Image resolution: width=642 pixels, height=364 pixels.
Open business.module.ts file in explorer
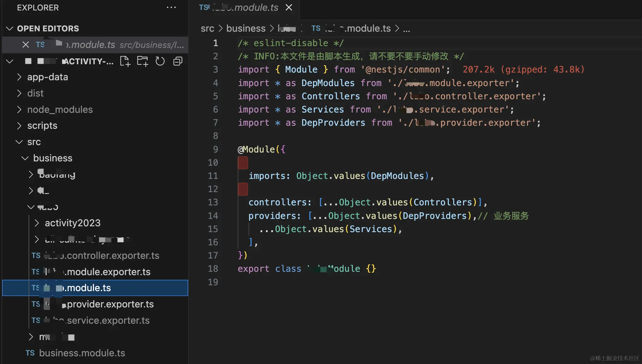click(x=82, y=353)
